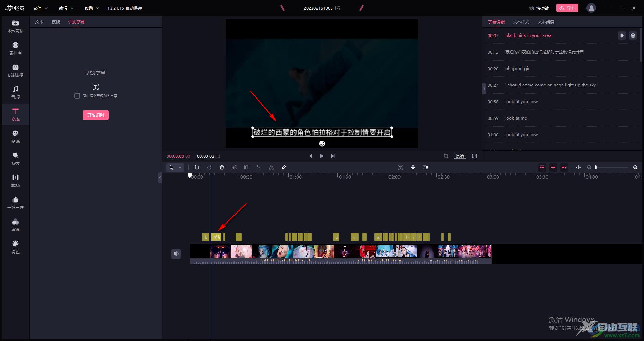Collapse the right subtitle panel edge arrow
This screenshot has height=341, width=644.
point(484,89)
